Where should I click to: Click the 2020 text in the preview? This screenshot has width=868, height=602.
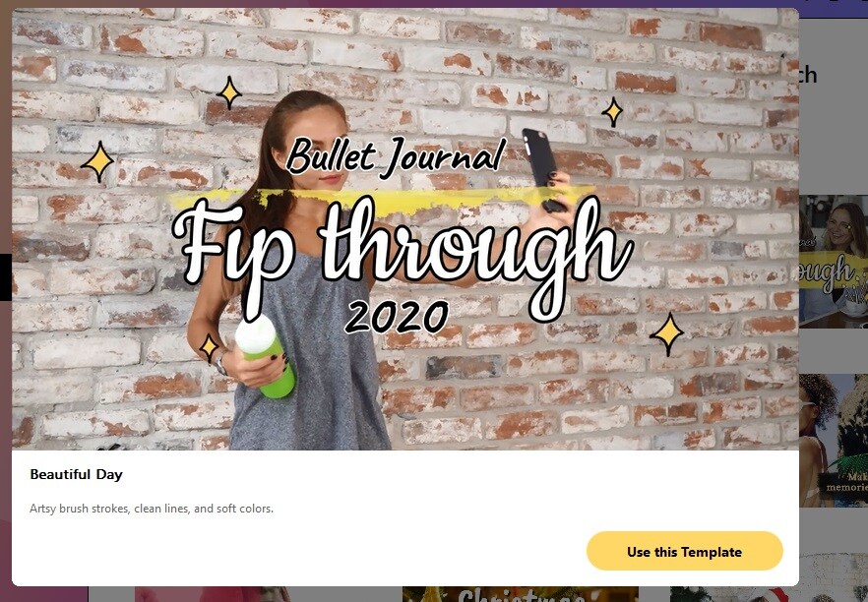click(397, 317)
